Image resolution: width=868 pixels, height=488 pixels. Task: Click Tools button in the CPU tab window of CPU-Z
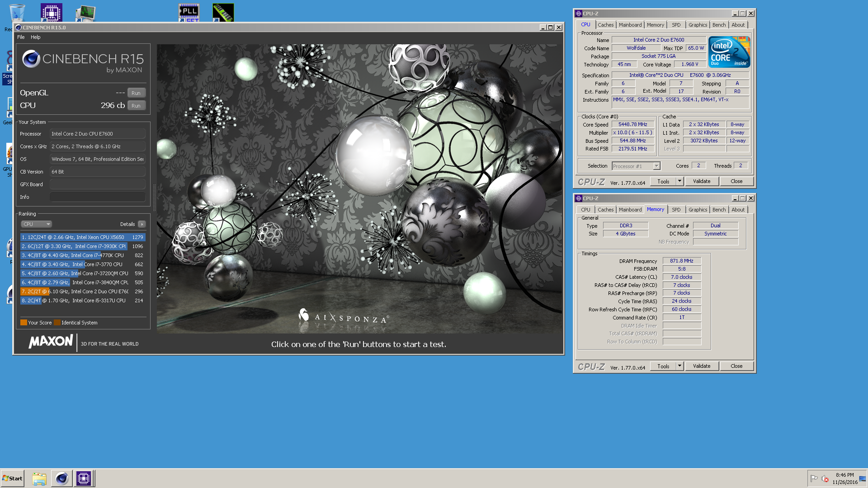pos(663,181)
